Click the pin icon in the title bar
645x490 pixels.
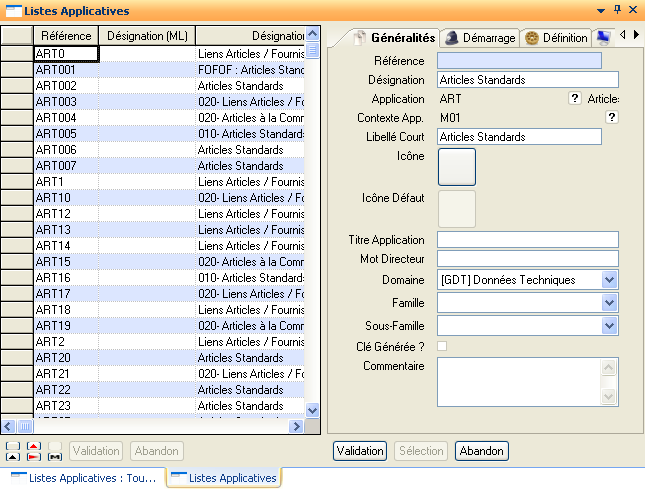point(617,10)
